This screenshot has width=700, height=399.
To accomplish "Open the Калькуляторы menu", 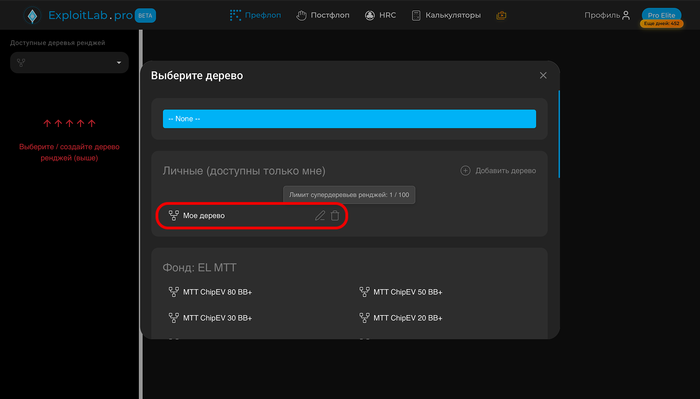I will [x=446, y=15].
